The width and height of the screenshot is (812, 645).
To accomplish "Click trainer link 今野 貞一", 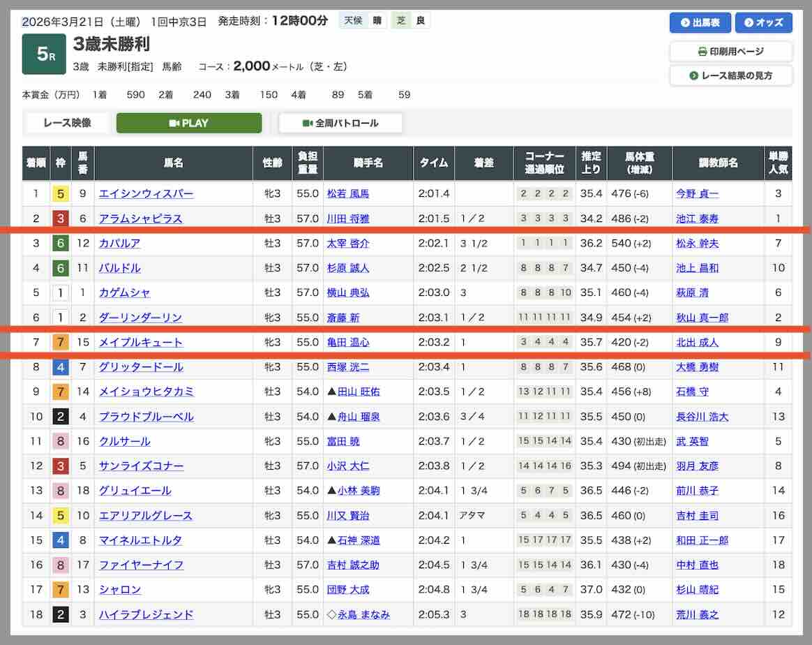I will (697, 194).
